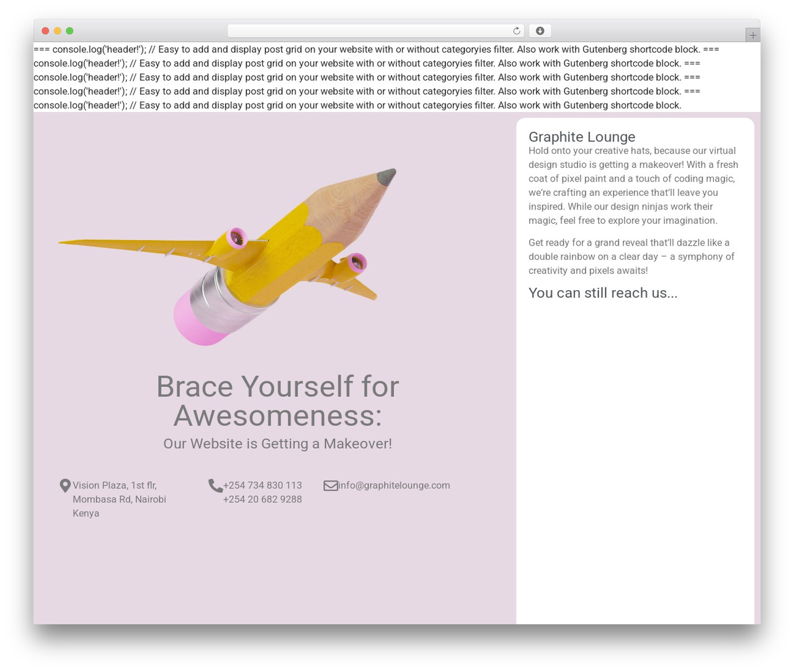Click the yellow minimize window button

pyautogui.click(x=58, y=31)
